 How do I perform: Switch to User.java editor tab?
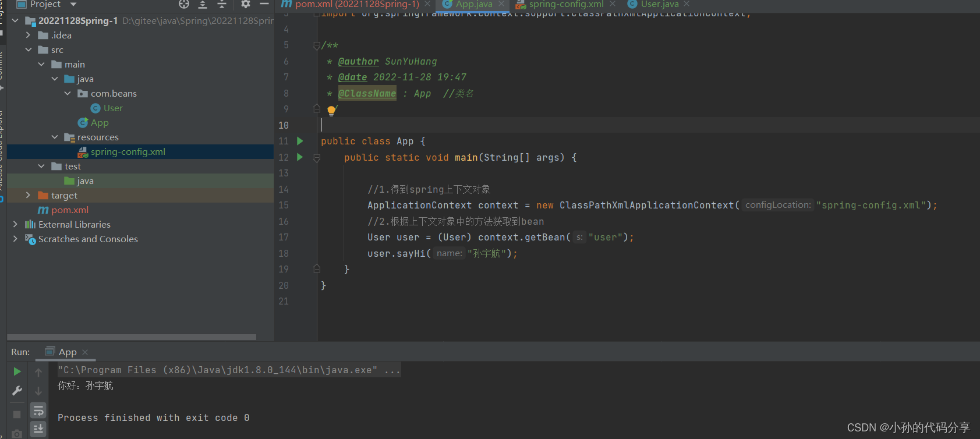pyautogui.click(x=659, y=4)
